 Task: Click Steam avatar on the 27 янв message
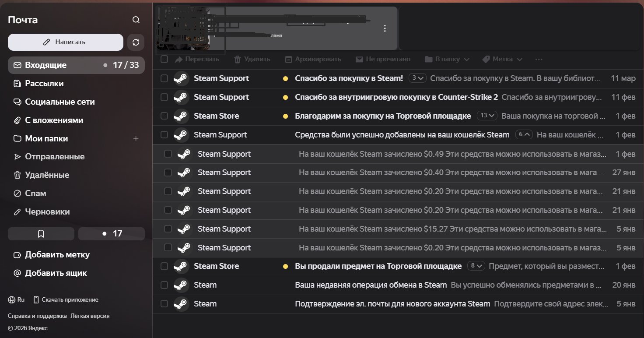tap(185, 173)
